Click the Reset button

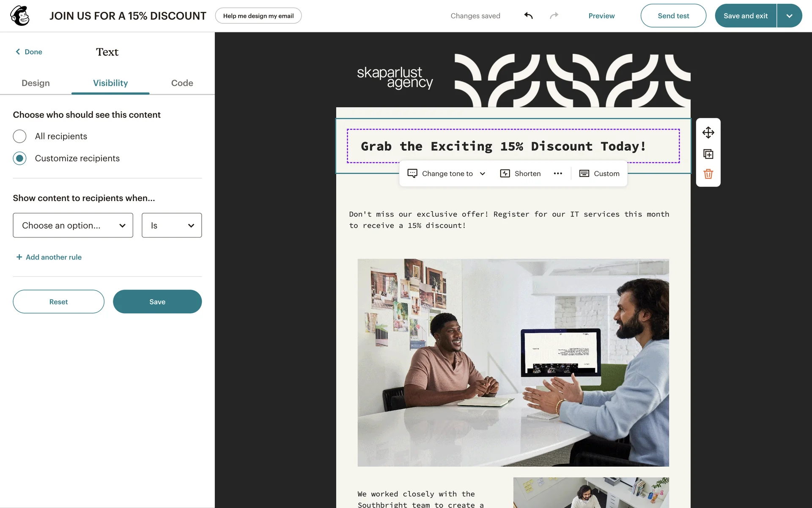[x=58, y=301]
